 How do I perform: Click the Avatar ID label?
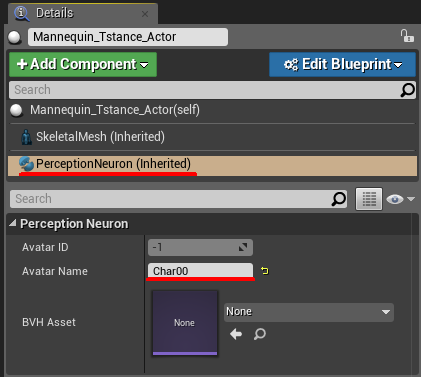point(45,247)
